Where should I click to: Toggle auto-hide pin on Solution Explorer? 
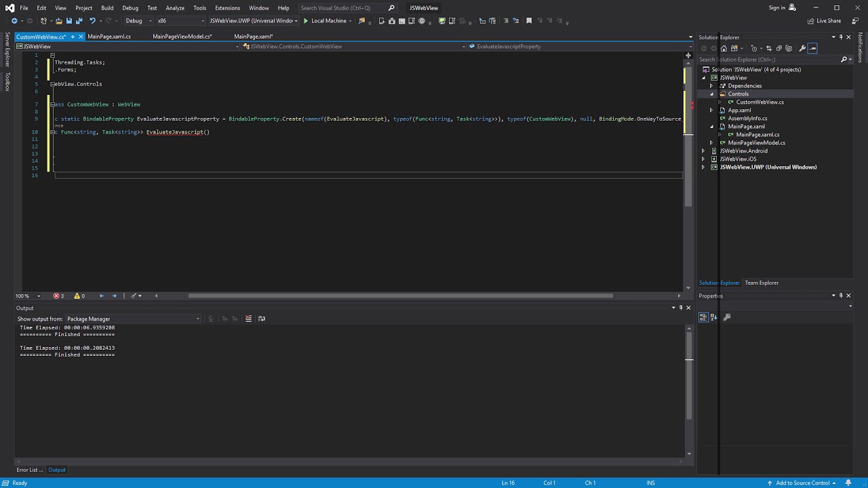841,37
